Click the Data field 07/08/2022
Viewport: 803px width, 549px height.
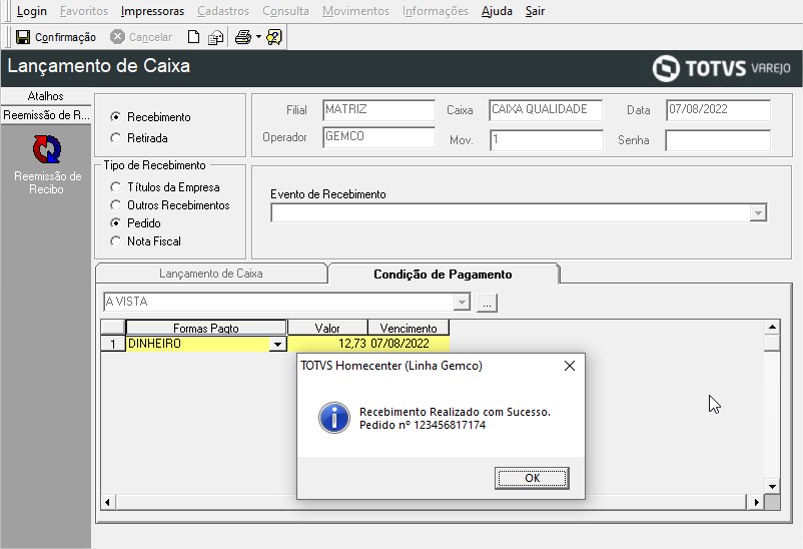[719, 110]
